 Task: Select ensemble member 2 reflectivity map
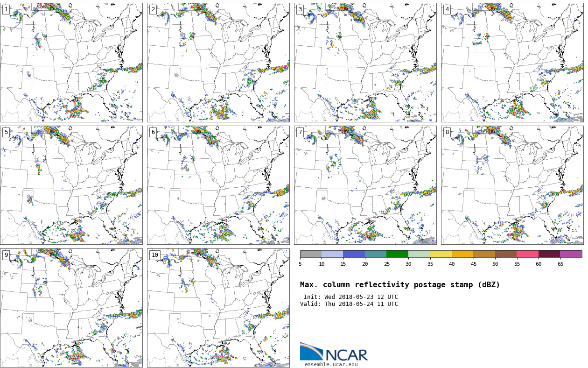[x=218, y=63]
